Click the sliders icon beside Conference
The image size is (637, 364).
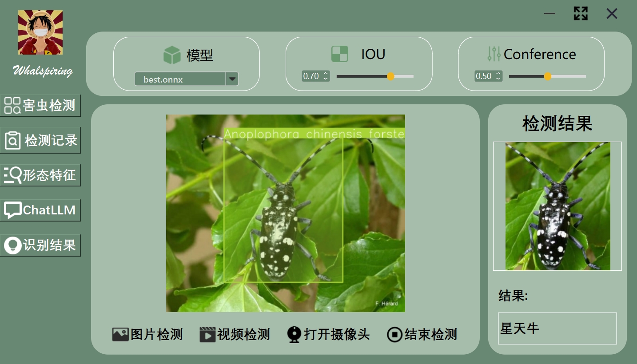pyautogui.click(x=494, y=54)
